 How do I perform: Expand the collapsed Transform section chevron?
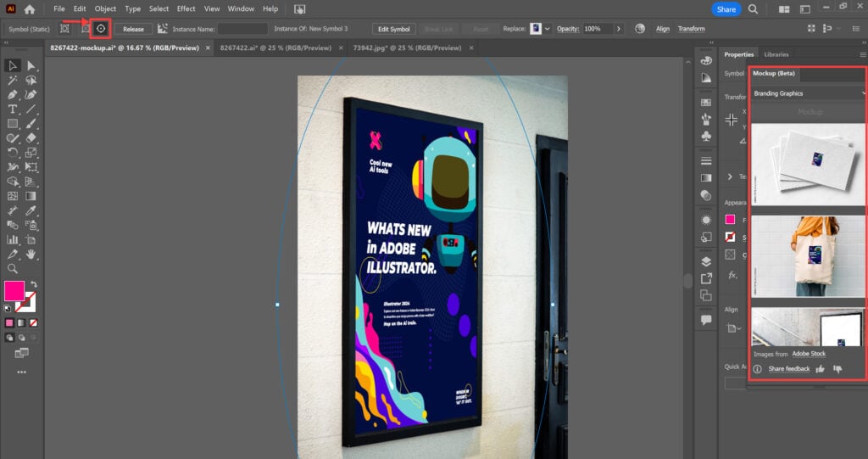(730, 176)
